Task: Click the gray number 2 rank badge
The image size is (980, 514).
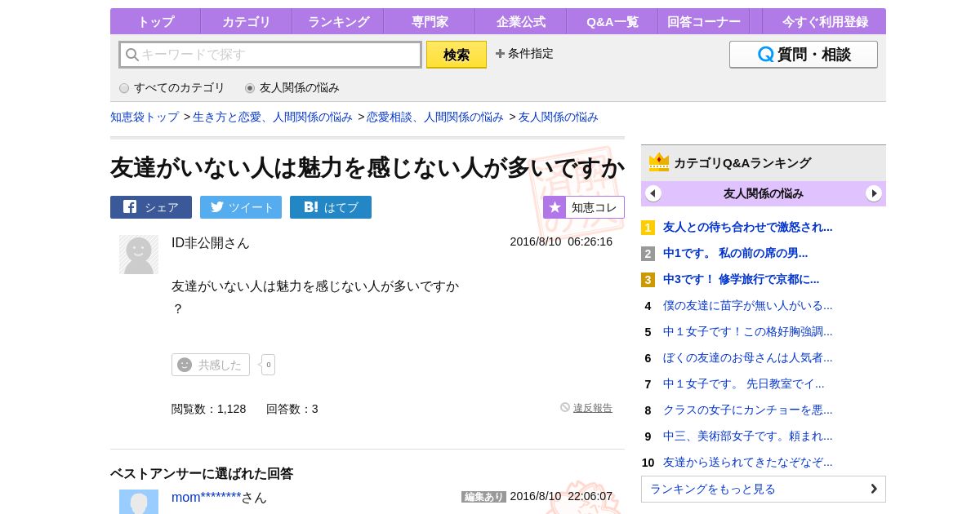Action: pyautogui.click(x=648, y=254)
